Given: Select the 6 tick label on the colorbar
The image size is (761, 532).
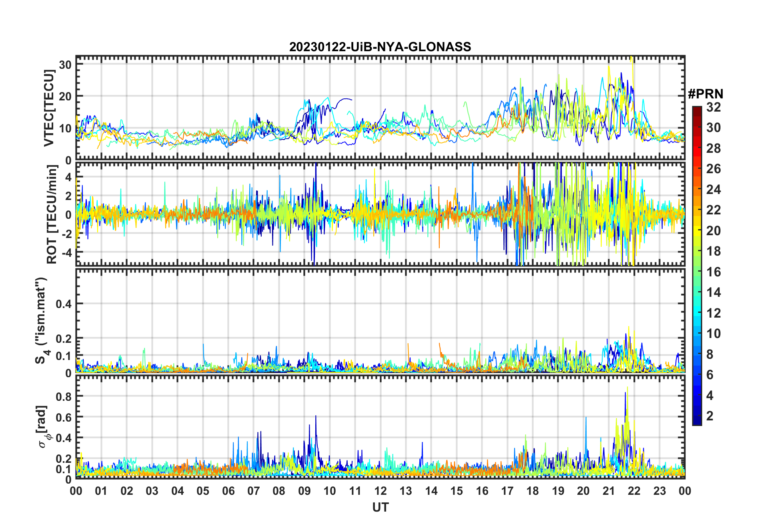Looking at the screenshot, I should point(710,375).
